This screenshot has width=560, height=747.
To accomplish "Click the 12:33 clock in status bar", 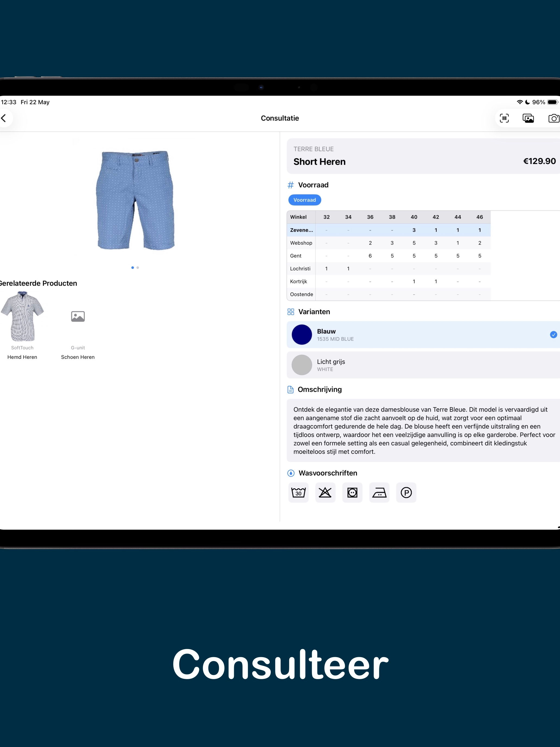I will click(x=8, y=102).
